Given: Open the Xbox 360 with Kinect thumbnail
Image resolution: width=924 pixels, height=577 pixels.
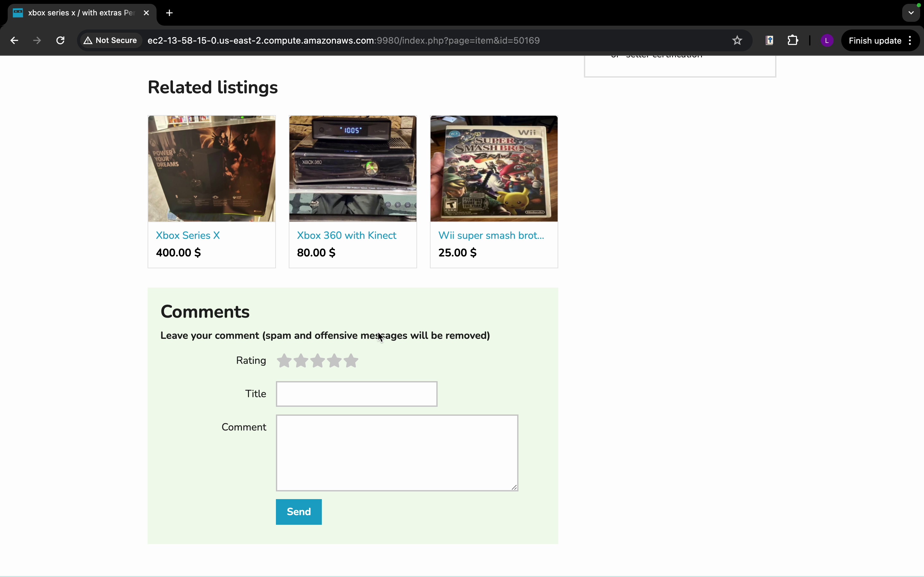Looking at the screenshot, I should coord(352,168).
